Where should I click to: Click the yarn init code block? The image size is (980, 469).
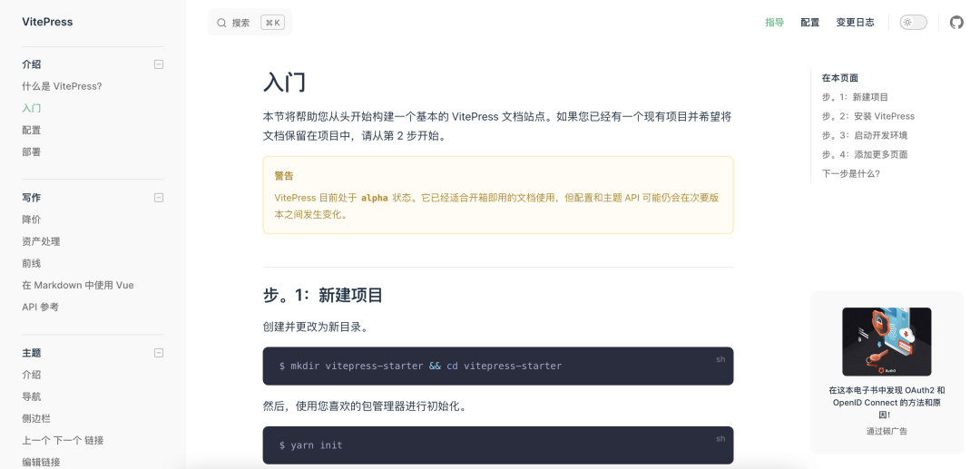[x=498, y=445]
